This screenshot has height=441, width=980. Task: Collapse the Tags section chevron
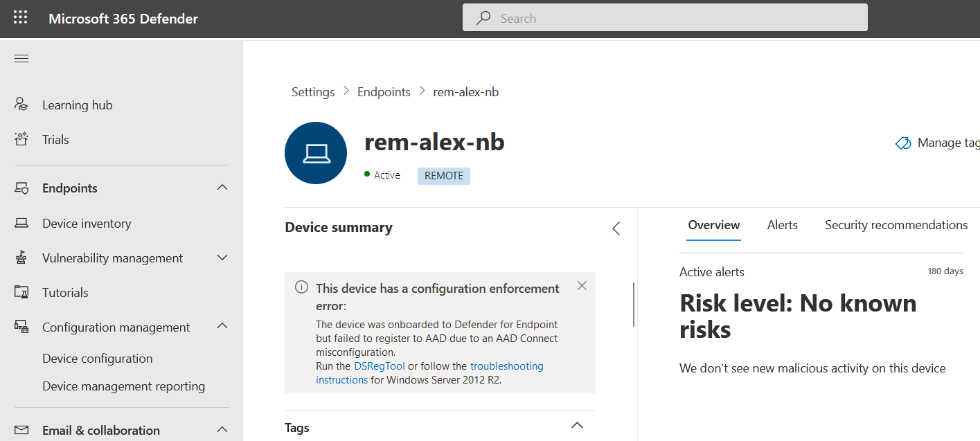coord(577,426)
